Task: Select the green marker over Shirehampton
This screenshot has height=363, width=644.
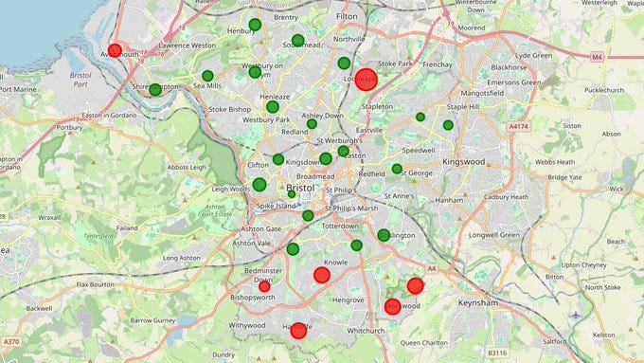Action: click(155, 90)
